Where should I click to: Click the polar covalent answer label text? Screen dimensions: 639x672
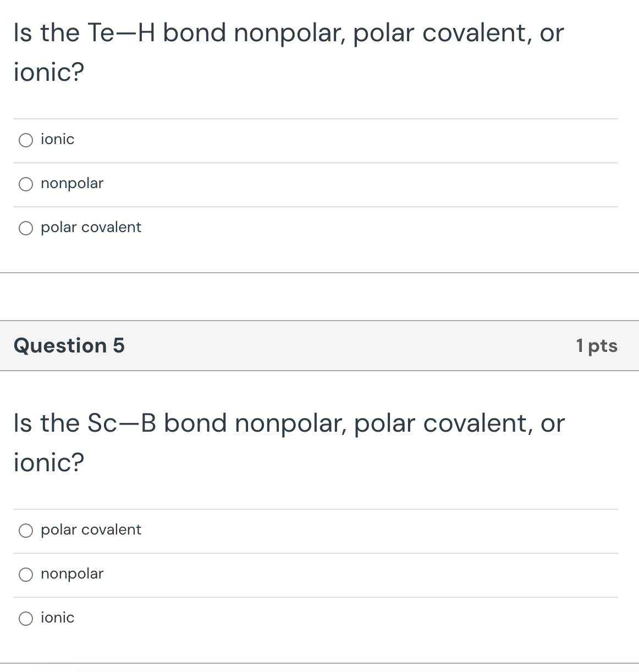point(91,227)
